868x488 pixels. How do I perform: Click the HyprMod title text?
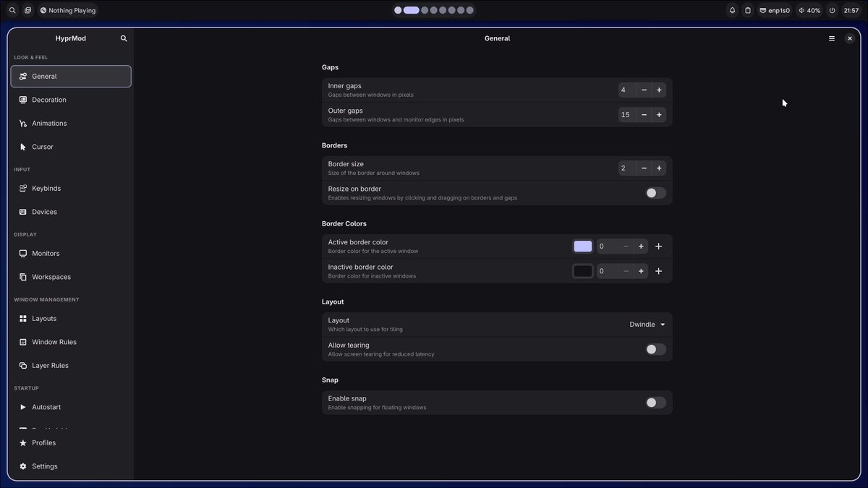[71, 38]
